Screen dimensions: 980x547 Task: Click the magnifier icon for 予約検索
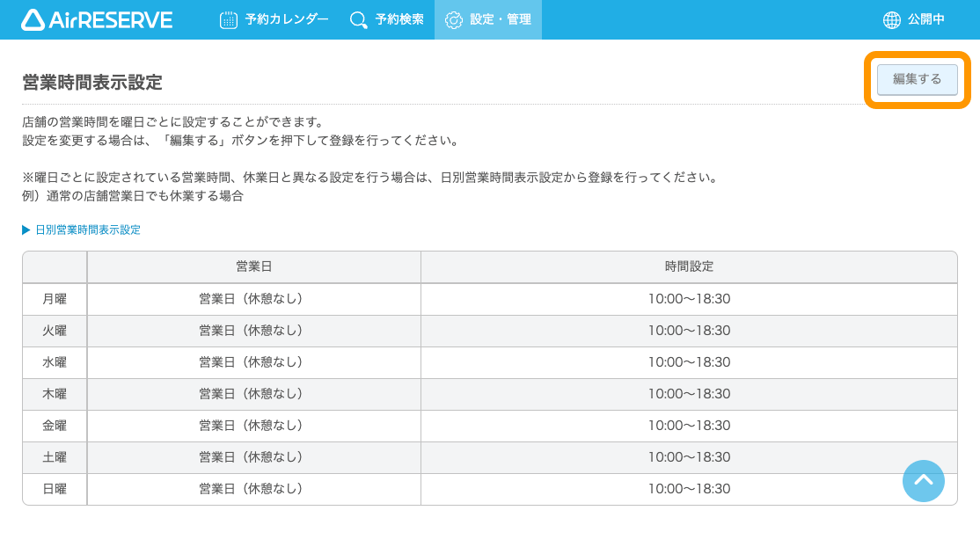click(x=358, y=20)
